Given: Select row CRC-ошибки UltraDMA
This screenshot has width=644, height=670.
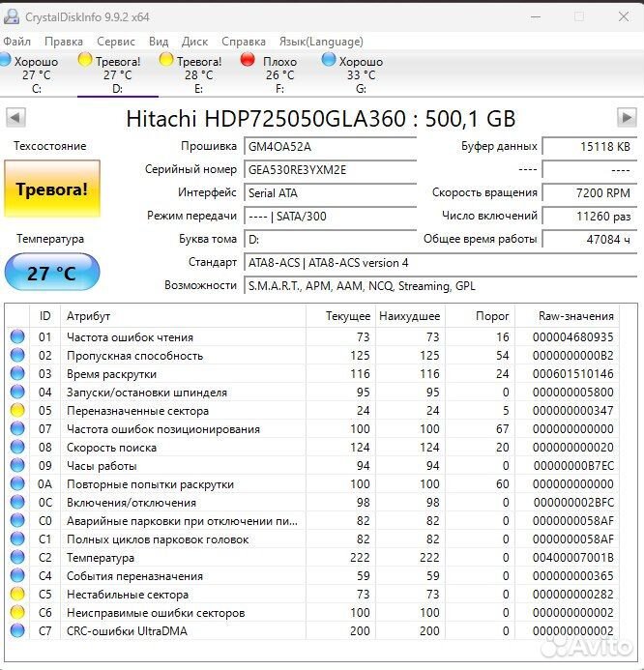Looking at the screenshot, I should [312, 630].
